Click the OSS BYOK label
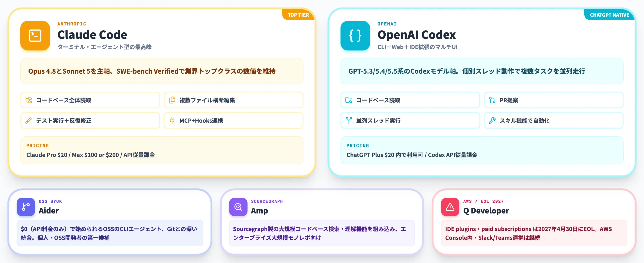Screen dimensions: 644x263 [x=50, y=201]
